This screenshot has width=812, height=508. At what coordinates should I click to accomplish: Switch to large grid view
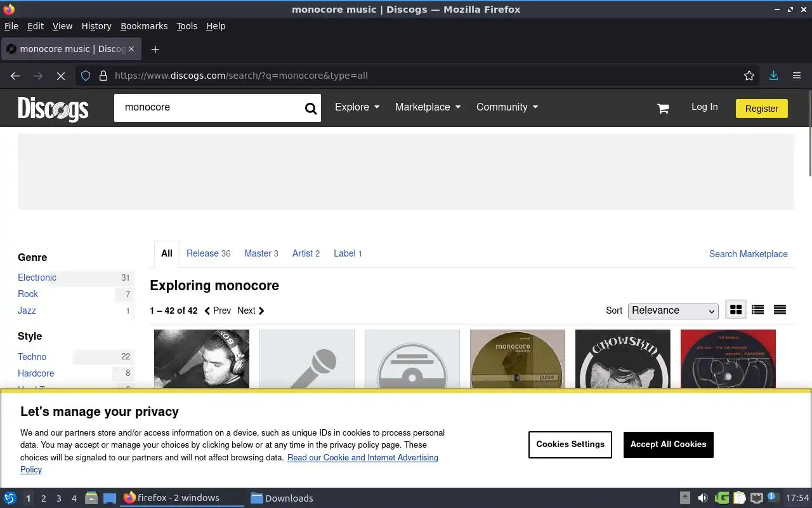click(736, 310)
